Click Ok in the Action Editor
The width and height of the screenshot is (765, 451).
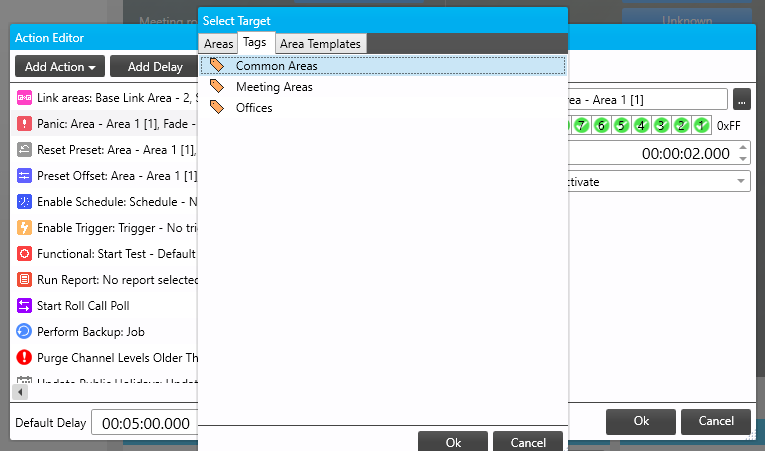pyautogui.click(x=641, y=421)
